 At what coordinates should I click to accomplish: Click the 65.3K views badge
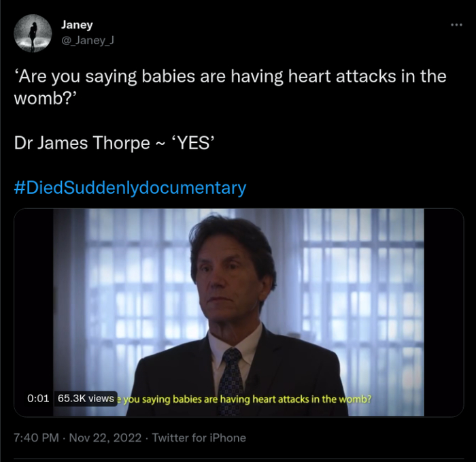coord(86,399)
